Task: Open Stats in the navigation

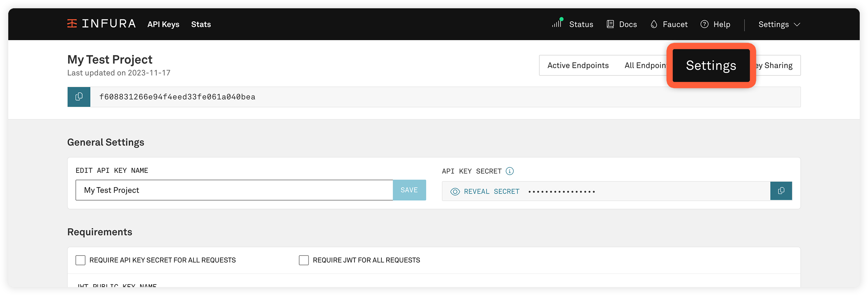Action: coord(201,24)
